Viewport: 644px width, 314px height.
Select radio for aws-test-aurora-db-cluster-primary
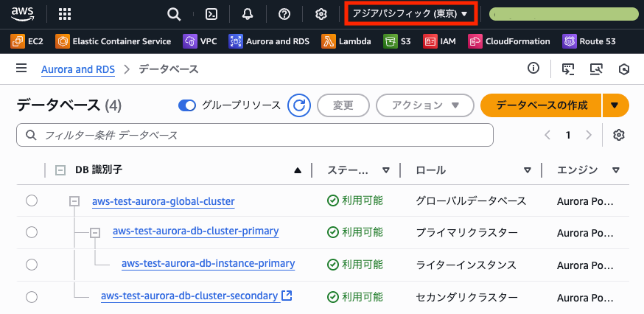[32, 232]
